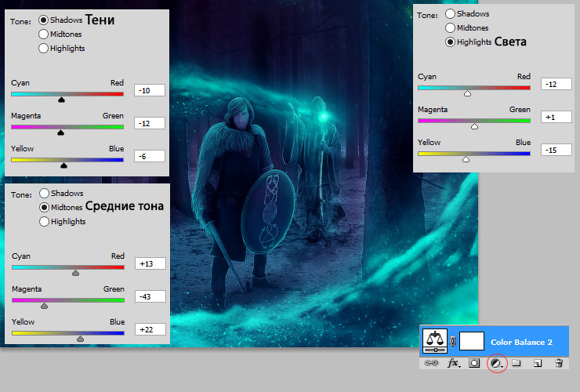Create a new group with folder icon
The height and width of the screenshot is (392, 580).
(517, 363)
